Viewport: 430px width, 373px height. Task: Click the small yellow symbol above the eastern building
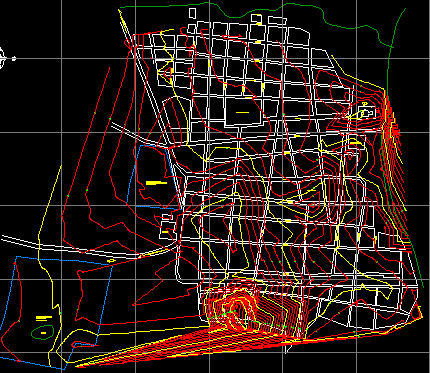[365, 105]
